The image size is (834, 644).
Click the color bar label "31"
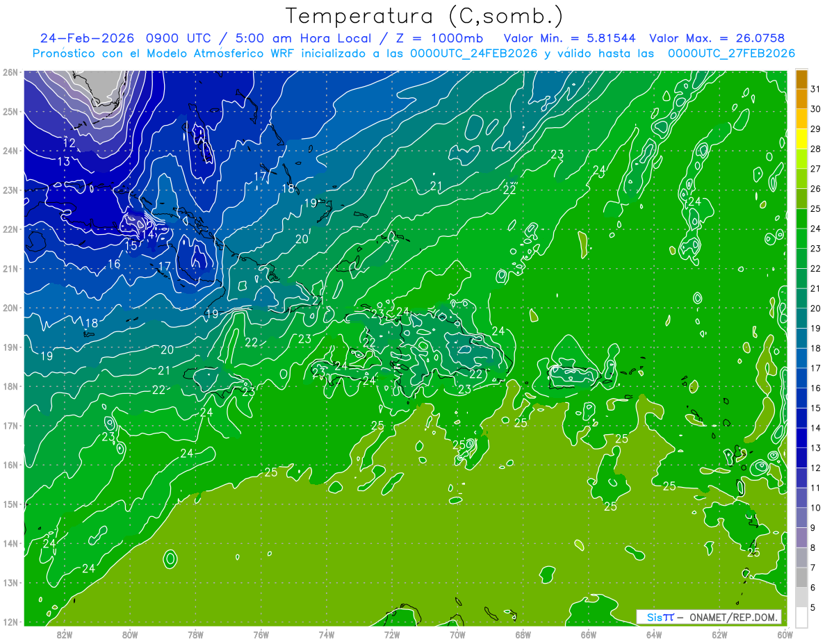click(x=815, y=88)
